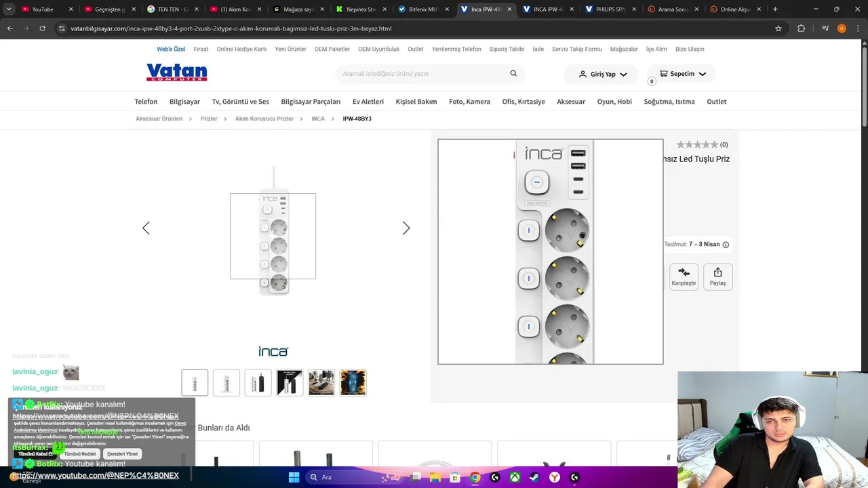The image size is (868, 488).
Task: Open Xbox app from taskbar
Action: 515,477
